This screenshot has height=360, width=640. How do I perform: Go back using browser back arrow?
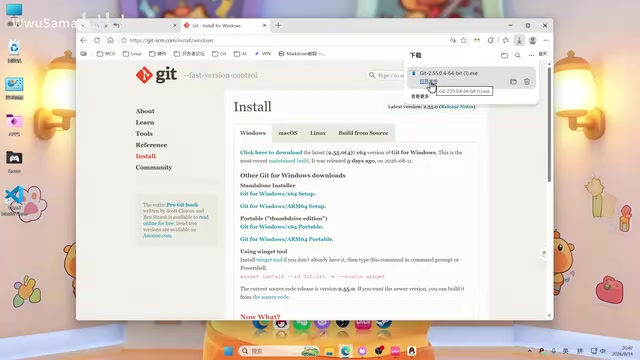(x=84, y=40)
